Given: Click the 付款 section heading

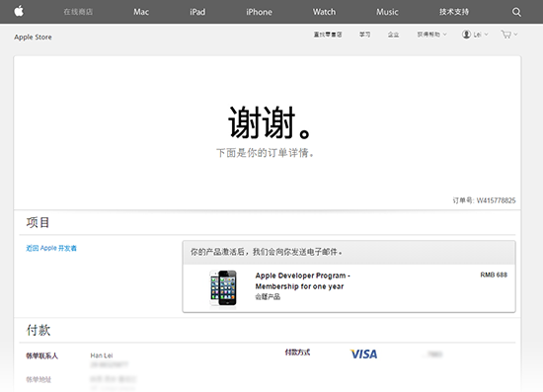Looking at the screenshot, I should [39, 330].
